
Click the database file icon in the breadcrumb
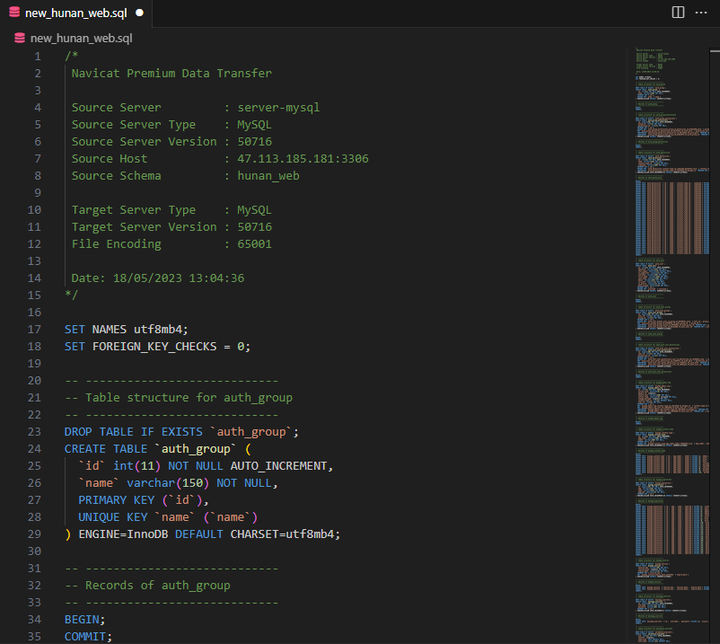(18, 38)
